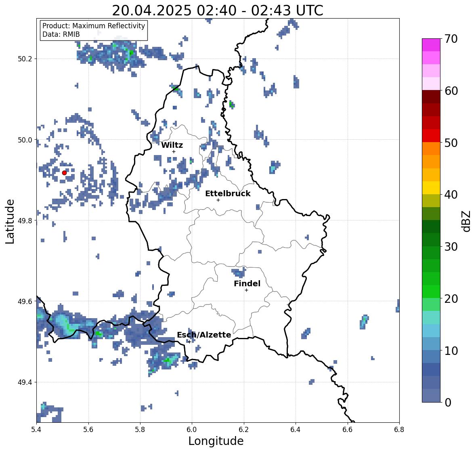Click the bright red segment just above the 50 dBZ tick
Viewport: 476px width, 451px height.
tap(431, 136)
